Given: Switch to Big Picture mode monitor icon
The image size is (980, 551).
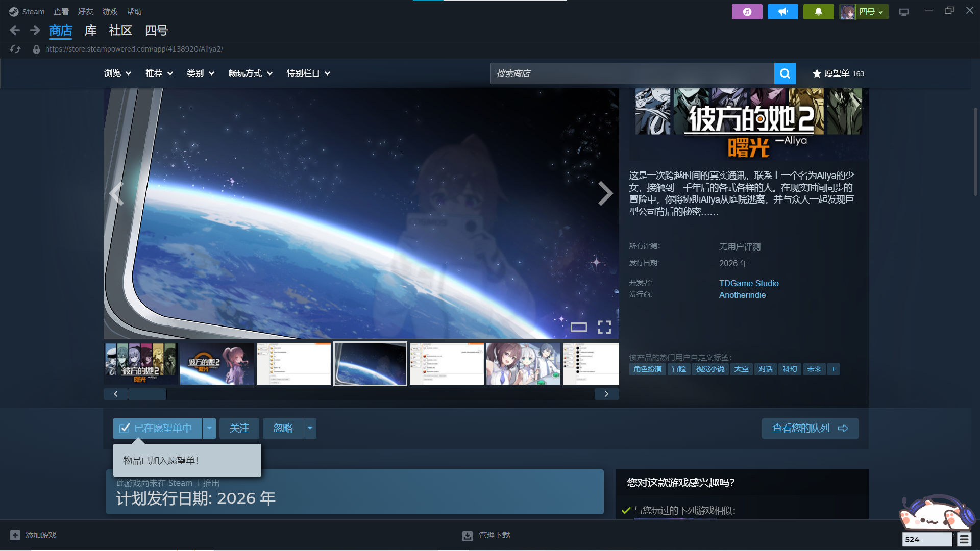Looking at the screenshot, I should tap(904, 12).
